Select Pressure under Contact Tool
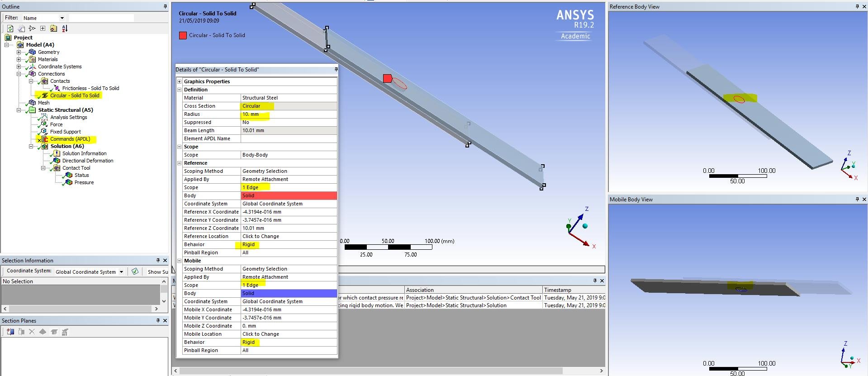This screenshot has width=868, height=376. (x=84, y=182)
